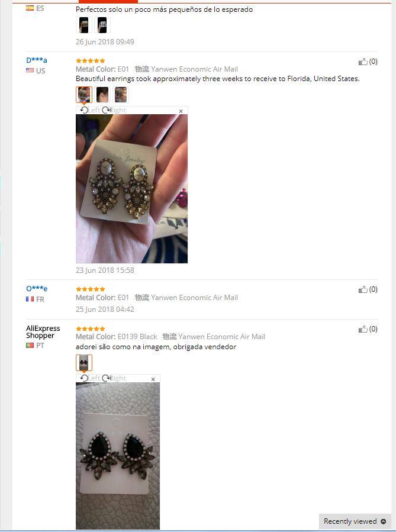
Task: Close the enlarged black earrings photo
Action: tap(153, 379)
